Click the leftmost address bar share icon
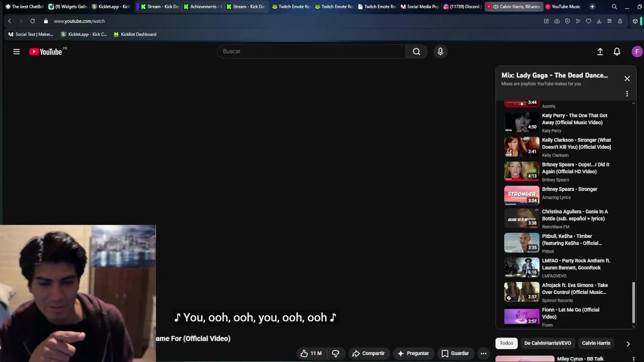The height and width of the screenshot is (362, 644). (546, 21)
